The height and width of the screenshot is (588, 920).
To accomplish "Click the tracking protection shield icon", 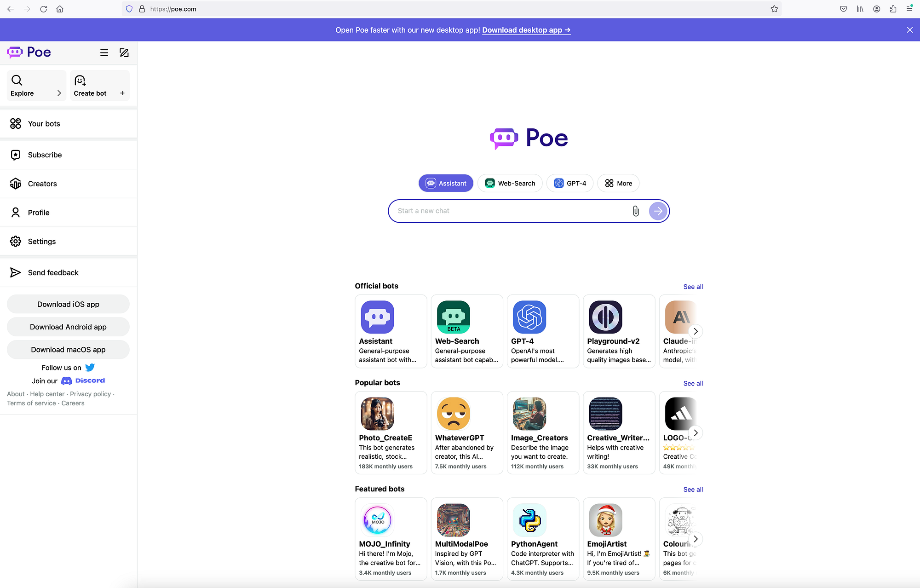I will pyautogui.click(x=129, y=9).
